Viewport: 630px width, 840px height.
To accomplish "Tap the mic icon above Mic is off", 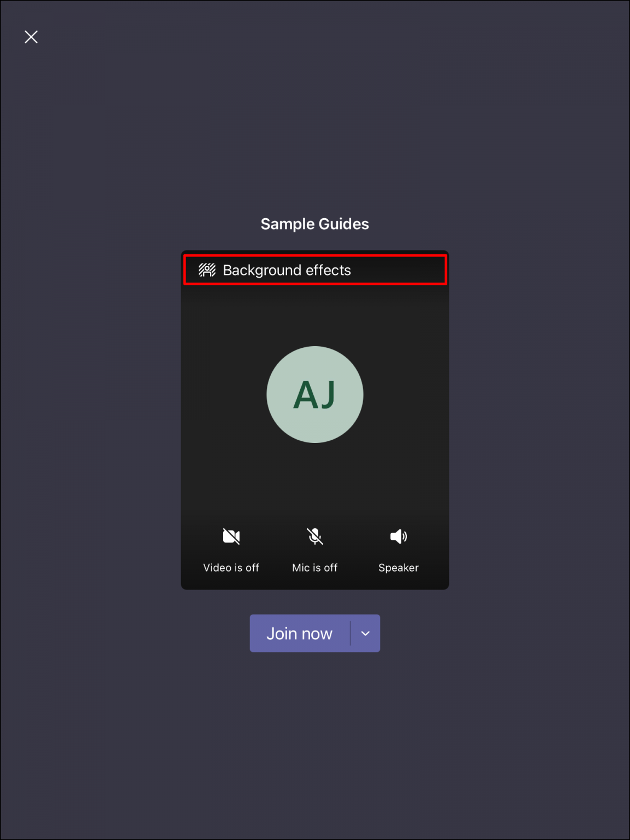I will (x=314, y=536).
